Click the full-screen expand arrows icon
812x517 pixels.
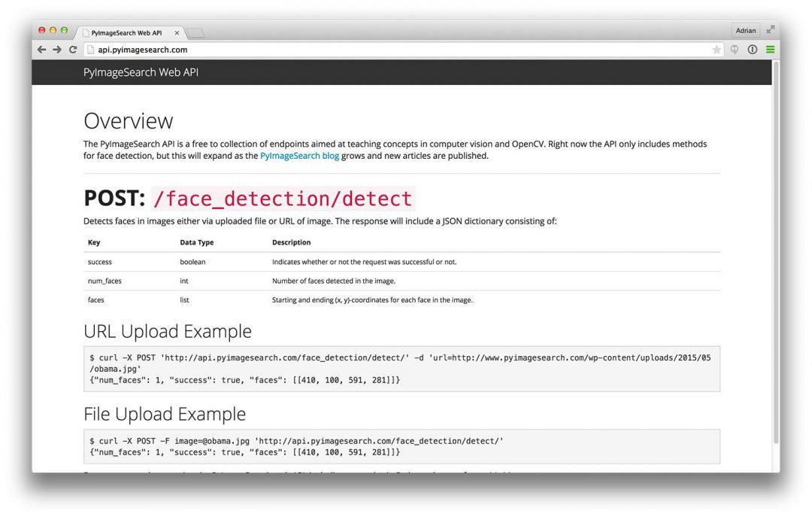pyautogui.click(x=770, y=29)
